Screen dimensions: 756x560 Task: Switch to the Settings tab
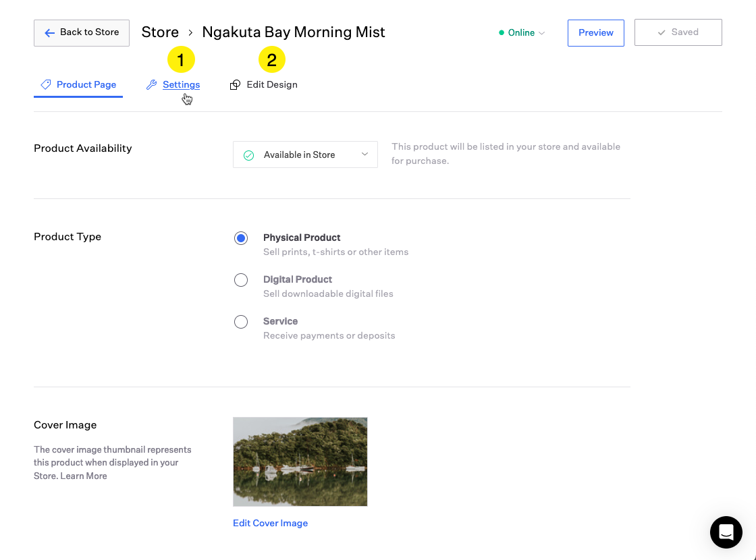click(181, 85)
